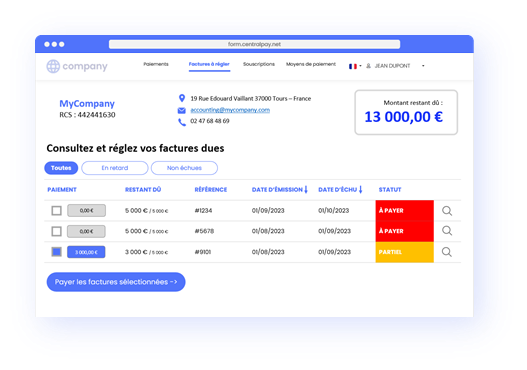Viewport: 527px width, 370px height.
Task: Click the phone handset icon
Action: pyautogui.click(x=182, y=122)
